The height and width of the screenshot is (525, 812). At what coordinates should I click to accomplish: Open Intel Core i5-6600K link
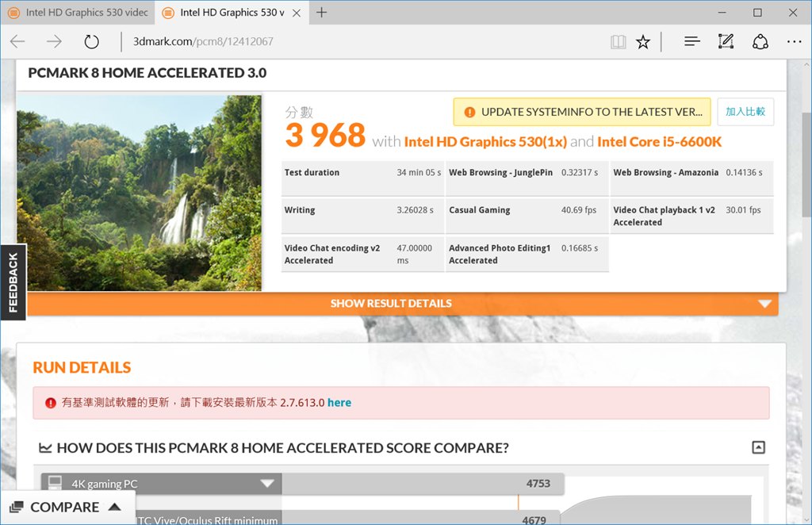[x=659, y=142]
